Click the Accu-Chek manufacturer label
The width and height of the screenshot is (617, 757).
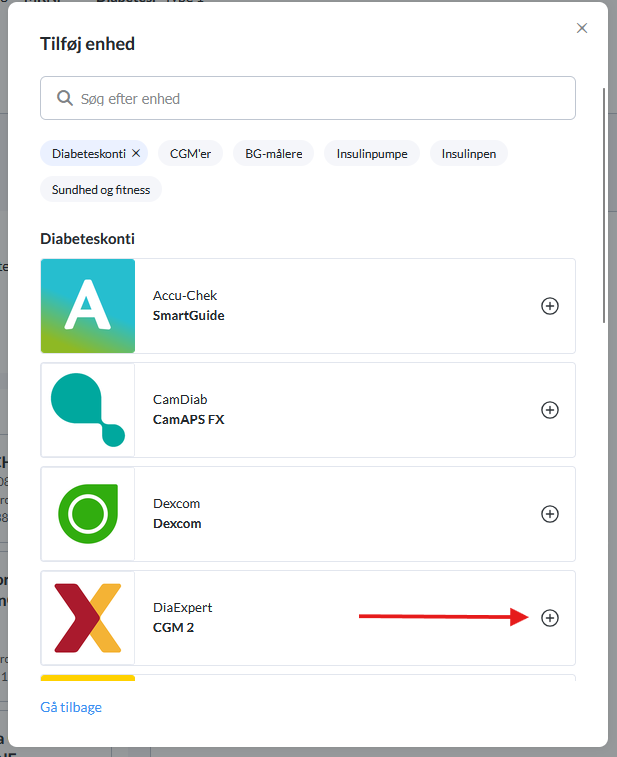tap(185, 295)
